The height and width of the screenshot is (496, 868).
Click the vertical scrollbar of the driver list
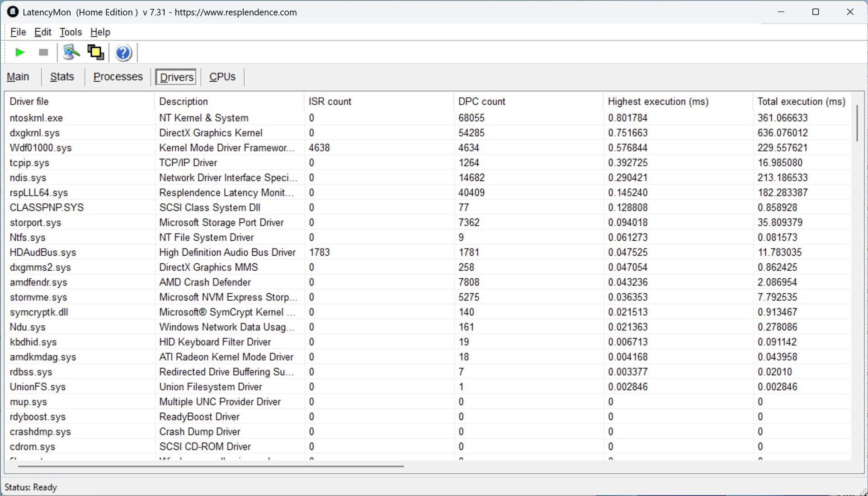pyautogui.click(x=857, y=123)
